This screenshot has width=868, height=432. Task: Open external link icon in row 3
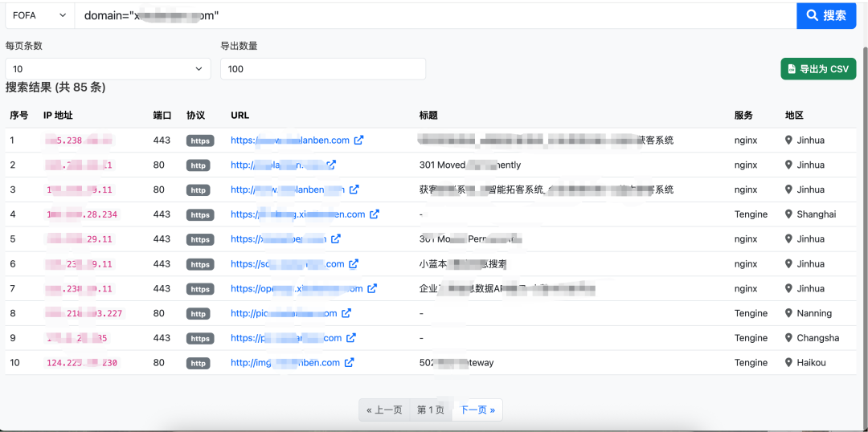[x=354, y=190]
